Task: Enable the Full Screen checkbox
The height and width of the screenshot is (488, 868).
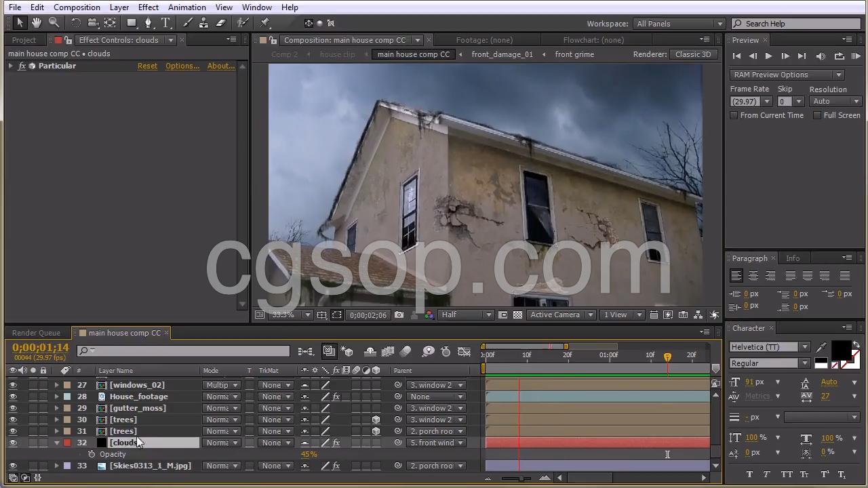Action: 817,115
